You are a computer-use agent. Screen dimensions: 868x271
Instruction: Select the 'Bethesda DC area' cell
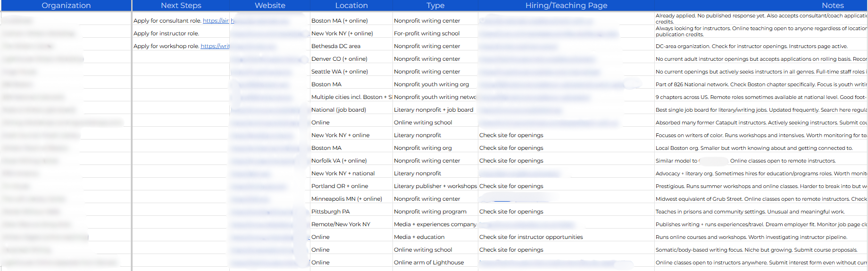coord(351,46)
